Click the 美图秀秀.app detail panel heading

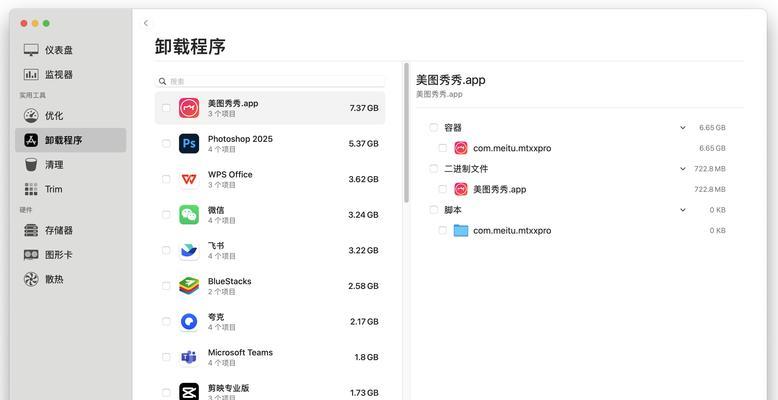451,80
